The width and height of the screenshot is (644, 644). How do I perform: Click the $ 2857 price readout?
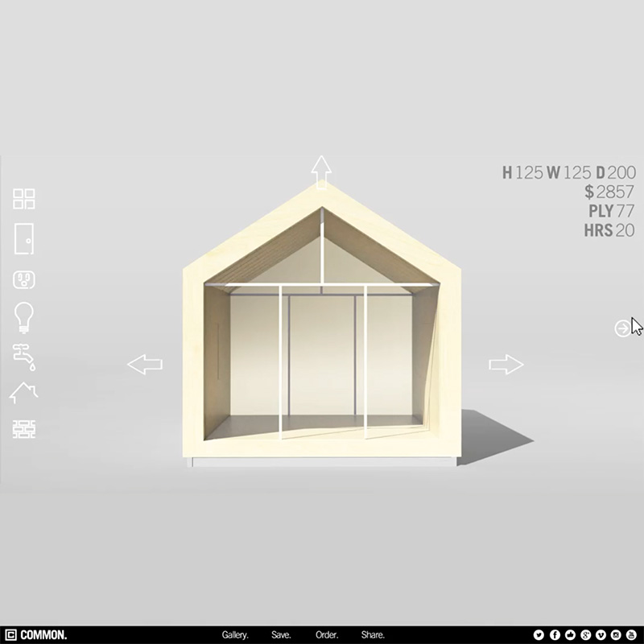tap(609, 192)
